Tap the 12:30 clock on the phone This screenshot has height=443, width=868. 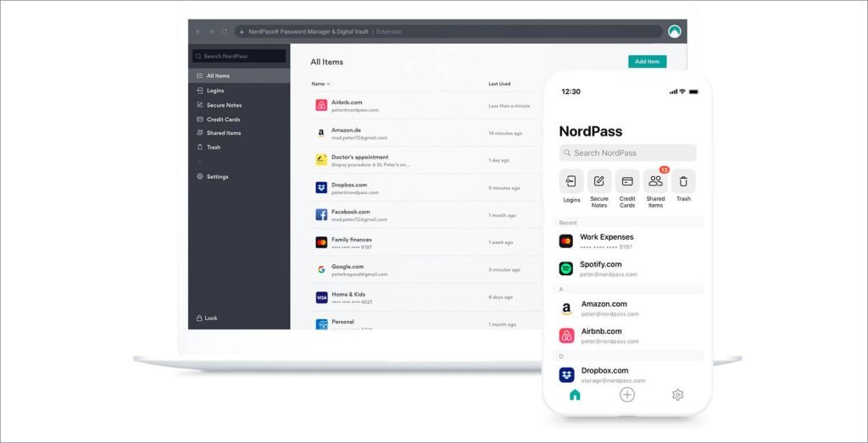(570, 91)
